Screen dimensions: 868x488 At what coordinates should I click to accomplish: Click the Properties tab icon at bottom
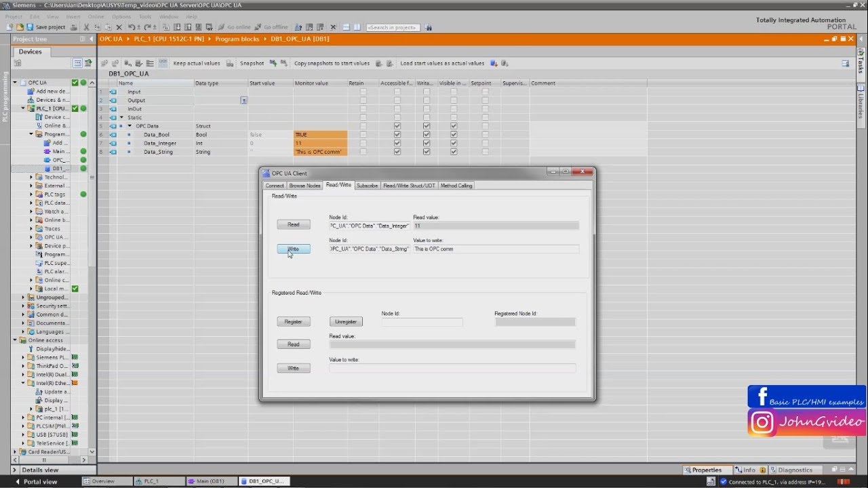point(688,470)
